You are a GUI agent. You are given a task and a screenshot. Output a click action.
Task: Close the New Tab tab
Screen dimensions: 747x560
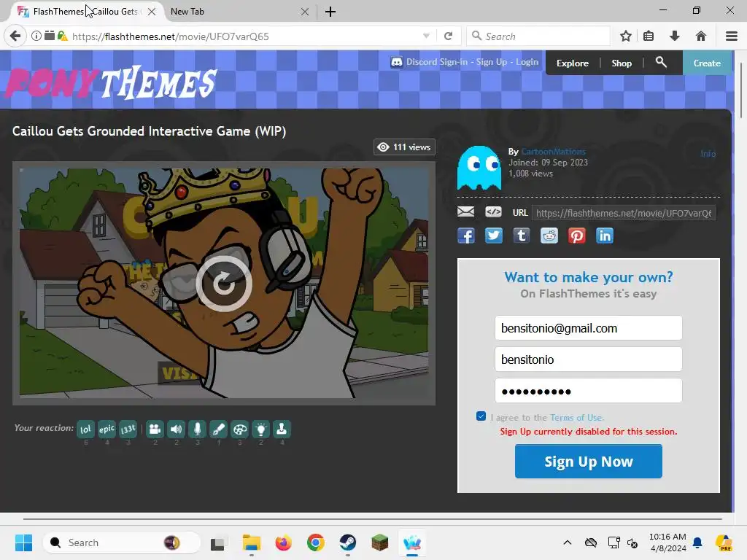305,12
